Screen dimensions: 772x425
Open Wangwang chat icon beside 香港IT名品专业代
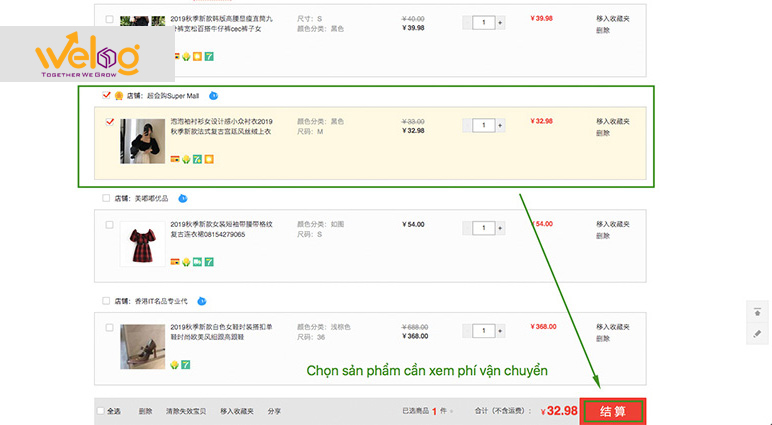[x=201, y=301]
